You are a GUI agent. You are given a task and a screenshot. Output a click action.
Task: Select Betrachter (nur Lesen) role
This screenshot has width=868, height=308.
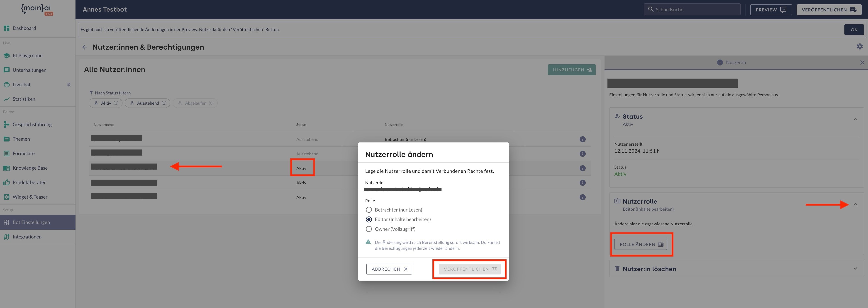tap(369, 210)
